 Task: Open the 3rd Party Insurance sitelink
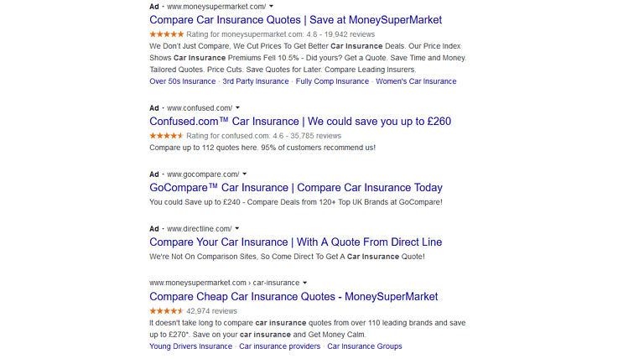[x=256, y=81]
